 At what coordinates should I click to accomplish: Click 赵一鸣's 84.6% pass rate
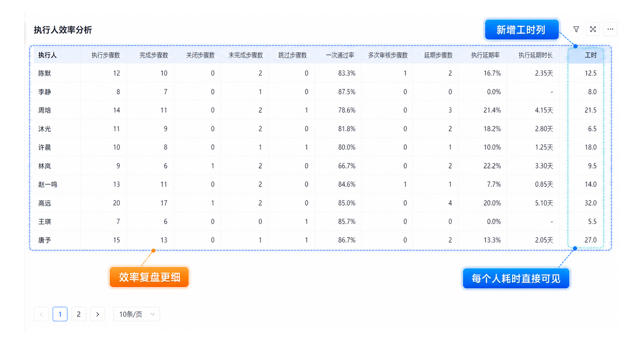coord(347,185)
